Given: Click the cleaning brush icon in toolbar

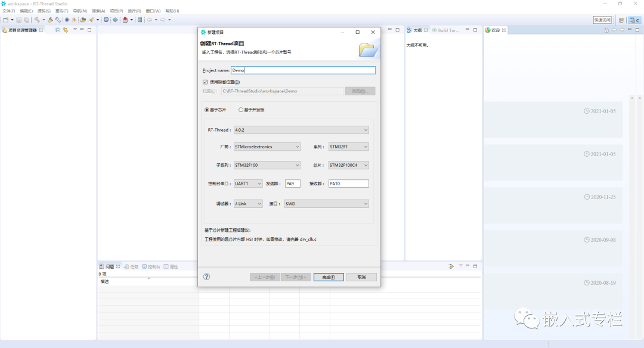Looking at the screenshot, I should [91, 20].
